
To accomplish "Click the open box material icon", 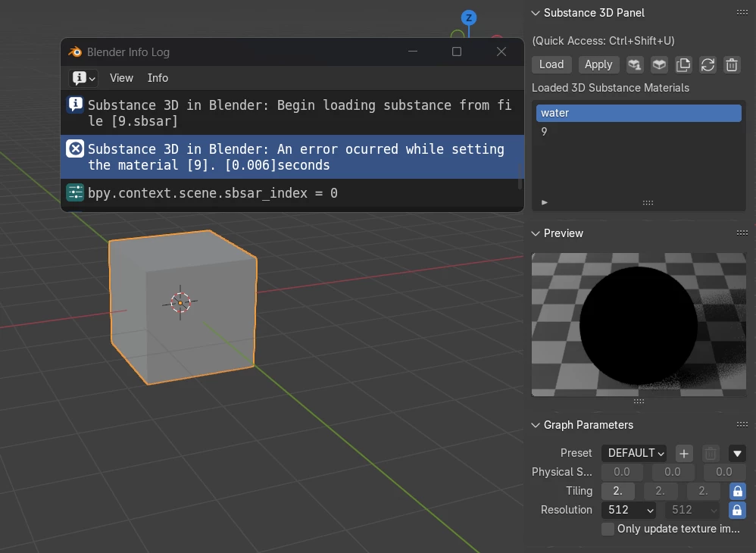I will click(659, 64).
